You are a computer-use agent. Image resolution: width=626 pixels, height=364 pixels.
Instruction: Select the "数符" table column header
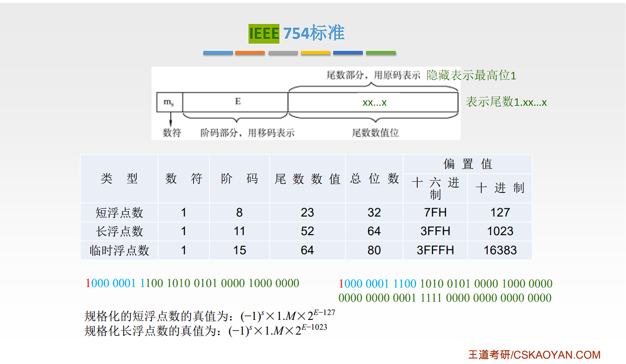184,179
